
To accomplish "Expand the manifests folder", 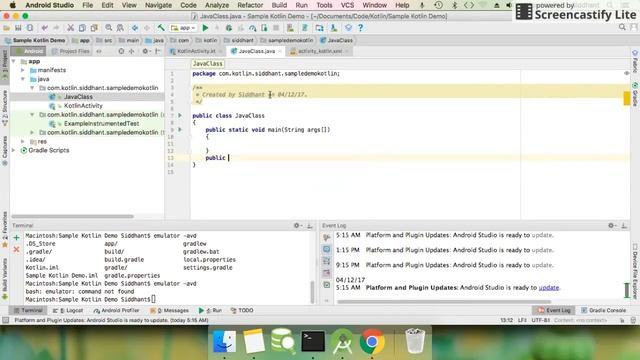I will (x=23, y=70).
